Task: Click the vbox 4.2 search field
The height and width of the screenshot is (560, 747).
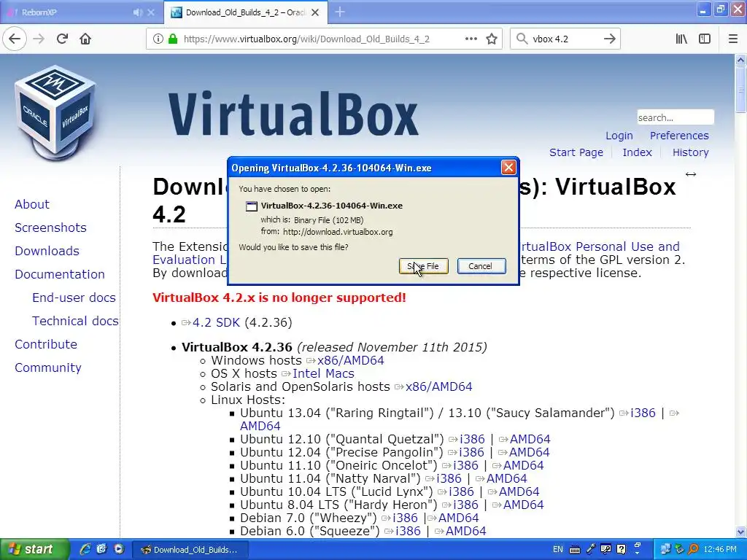Action: point(565,39)
